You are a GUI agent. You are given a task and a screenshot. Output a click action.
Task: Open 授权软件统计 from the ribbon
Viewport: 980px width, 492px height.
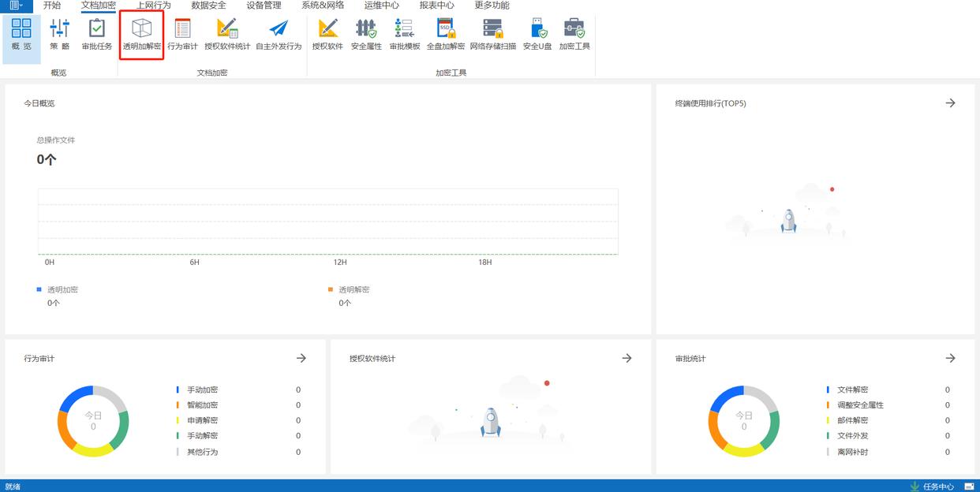227,35
